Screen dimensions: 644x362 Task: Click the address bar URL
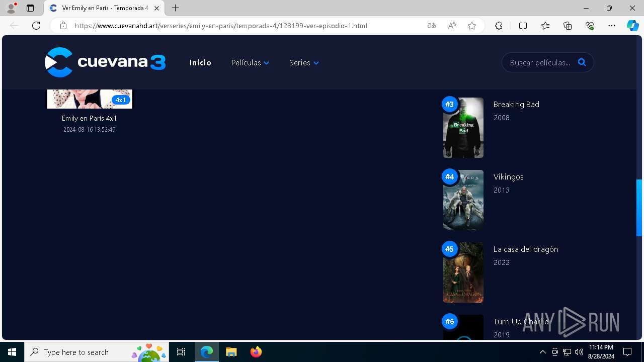point(221,26)
